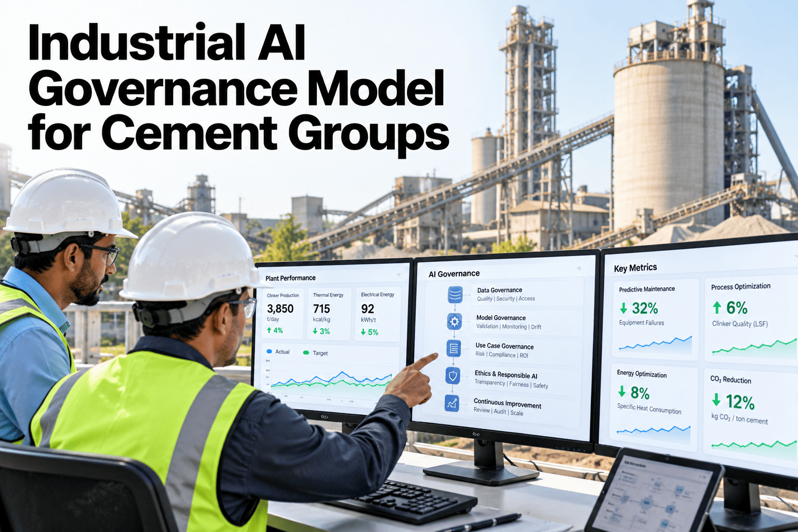
Task: Click the Plant Performance panel title
Action: point(290,278)
